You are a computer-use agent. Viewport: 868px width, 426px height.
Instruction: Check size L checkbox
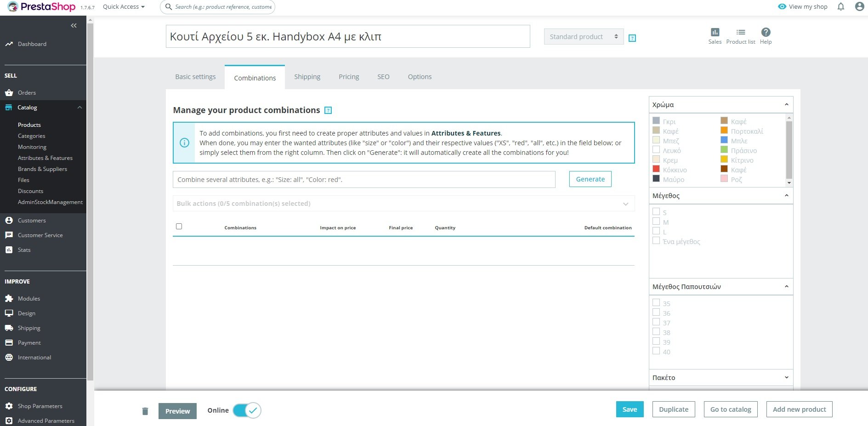[x=656, y=231]
